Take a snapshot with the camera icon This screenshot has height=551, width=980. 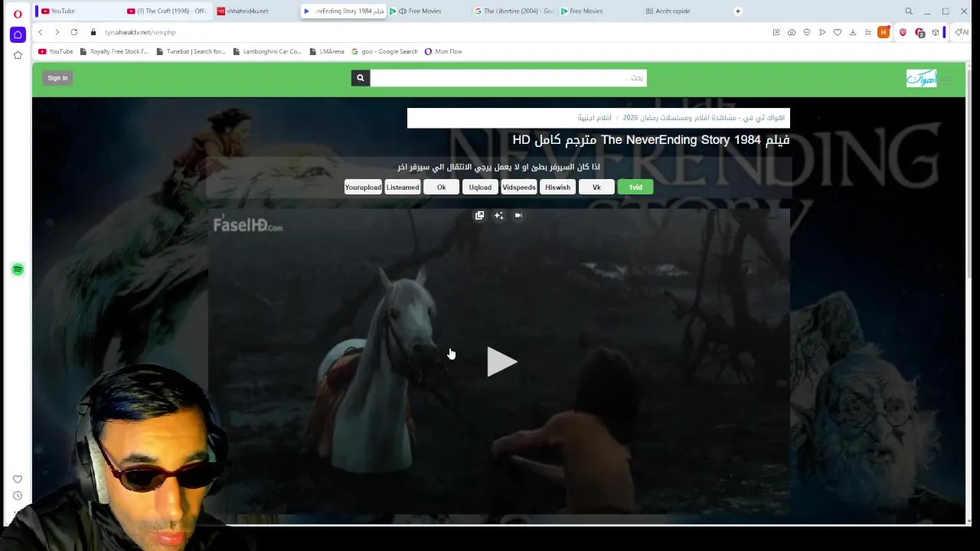click(x=792, y=32)
